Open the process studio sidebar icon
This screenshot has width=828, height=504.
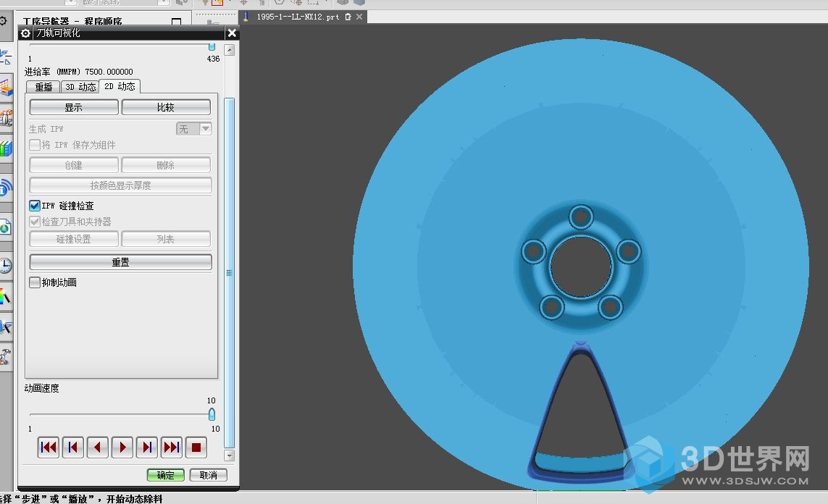pos(5,327)
